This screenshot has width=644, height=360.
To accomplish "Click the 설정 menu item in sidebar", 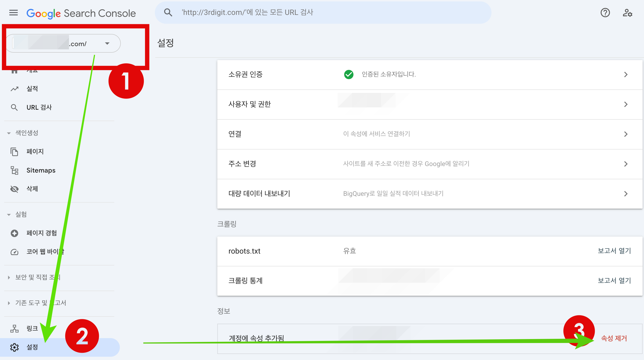I will [x=31, y=346].
